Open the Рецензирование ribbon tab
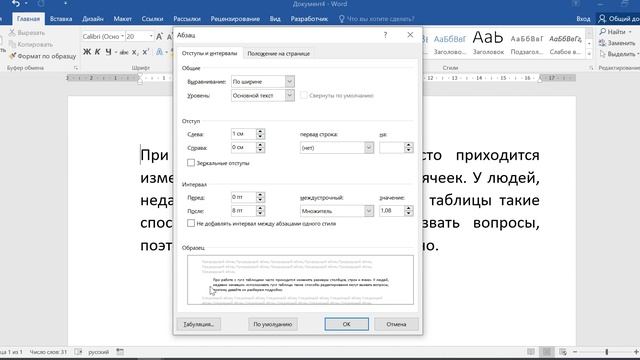This screenshot has width=640, height=360. 235,19
